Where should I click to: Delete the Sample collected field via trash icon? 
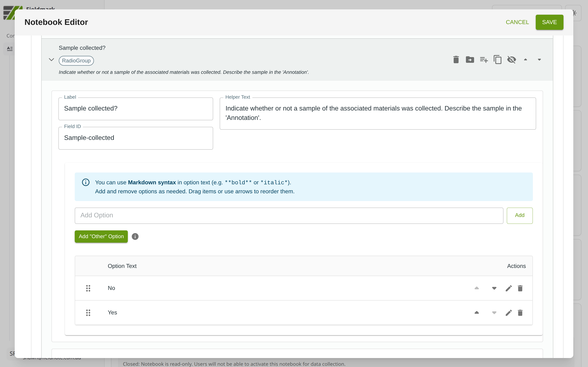456,60
